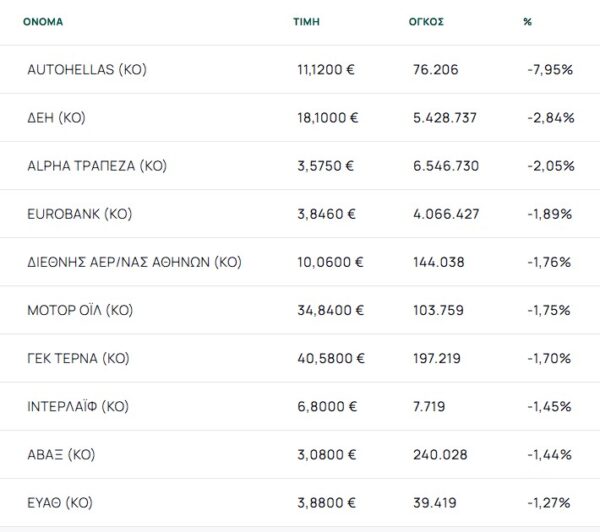Open ΔΙΕΘΝΗΣ ΑΕΡ/ΝΑΣ ΑΘΗΝΩΝ (ΚΟ) link
The image size is (600, 532).
click(x=134, y=262)
